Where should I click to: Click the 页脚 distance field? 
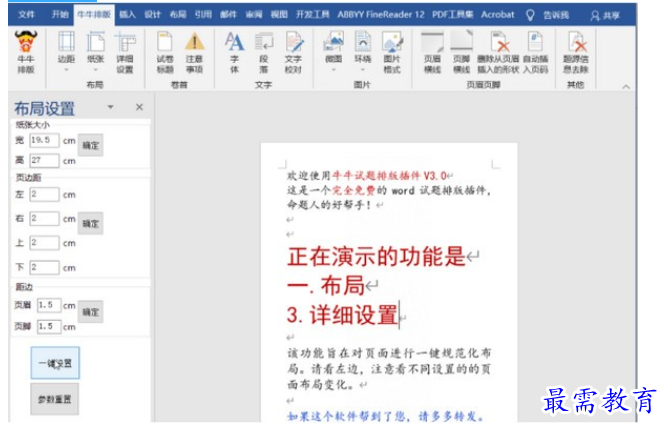point(49,326)
